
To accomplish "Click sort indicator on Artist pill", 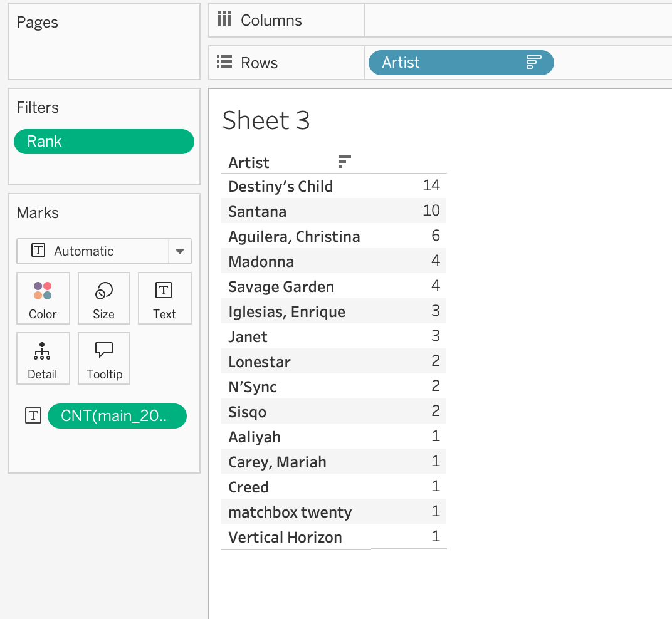I will (533, 62).
